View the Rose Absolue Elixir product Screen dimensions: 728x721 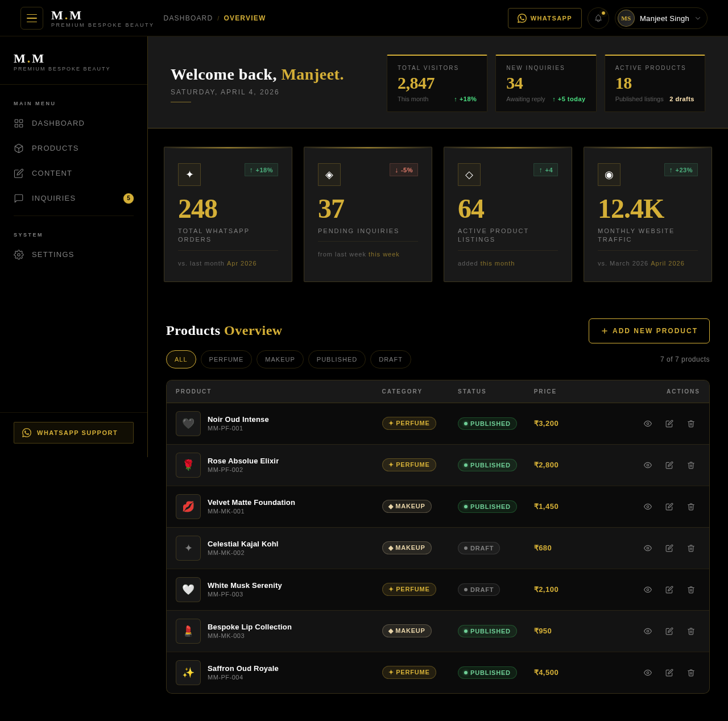[648, 465]
